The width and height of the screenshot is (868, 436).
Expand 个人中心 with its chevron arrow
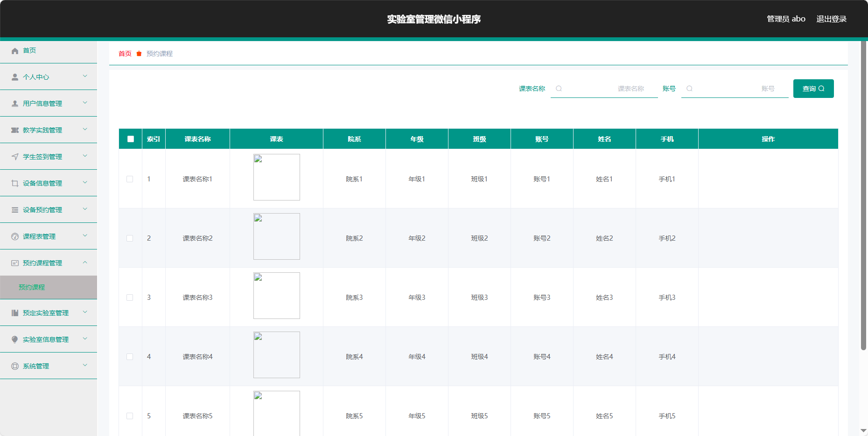85,76
